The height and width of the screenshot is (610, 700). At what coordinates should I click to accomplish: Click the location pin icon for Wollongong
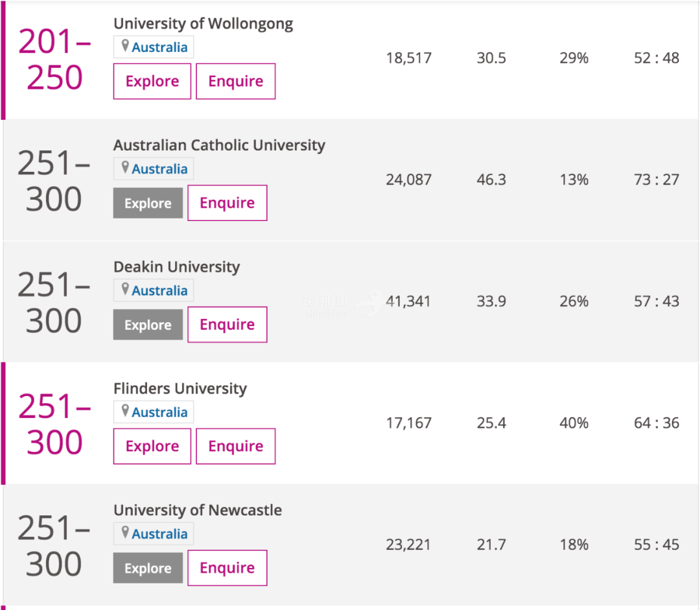click(125, 45)
